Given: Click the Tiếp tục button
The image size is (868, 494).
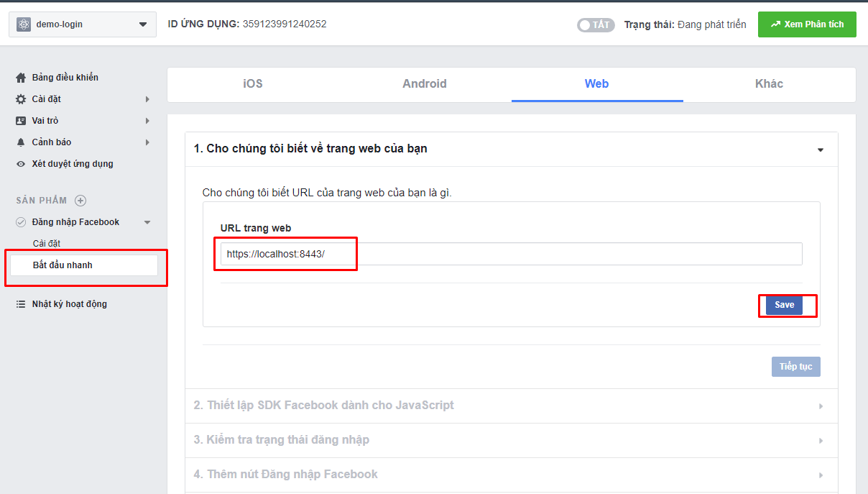Looking at the screenshot, I should pos(796,367).
